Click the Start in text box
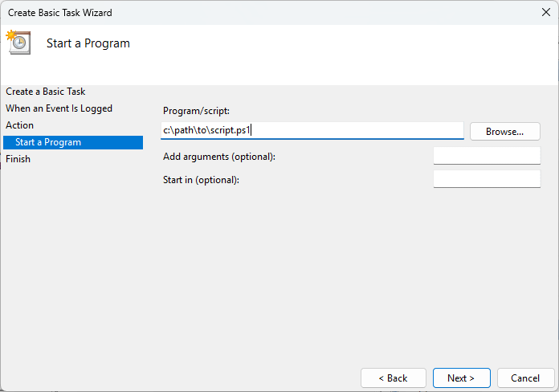Image resolution: width=559 pixels, height=392 pixels. [x=486, y=179]
